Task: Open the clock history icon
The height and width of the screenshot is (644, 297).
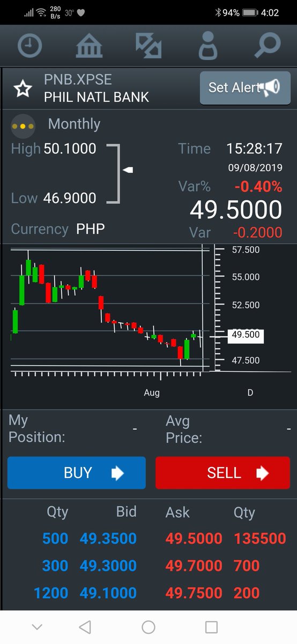Action: click(x=29, y=46)
